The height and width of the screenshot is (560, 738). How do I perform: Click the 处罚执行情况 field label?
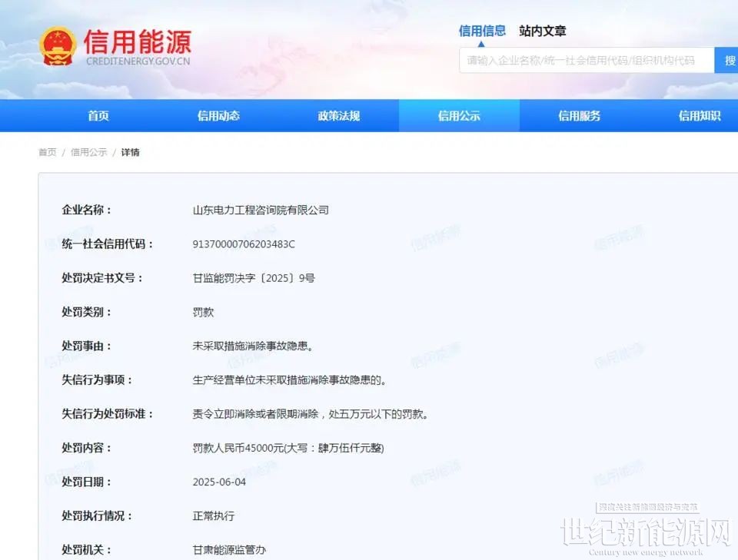[97, 515]
